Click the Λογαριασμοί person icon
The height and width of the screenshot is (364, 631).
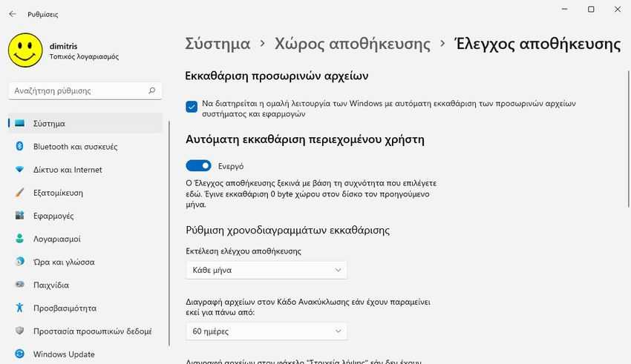click(19, 239)
